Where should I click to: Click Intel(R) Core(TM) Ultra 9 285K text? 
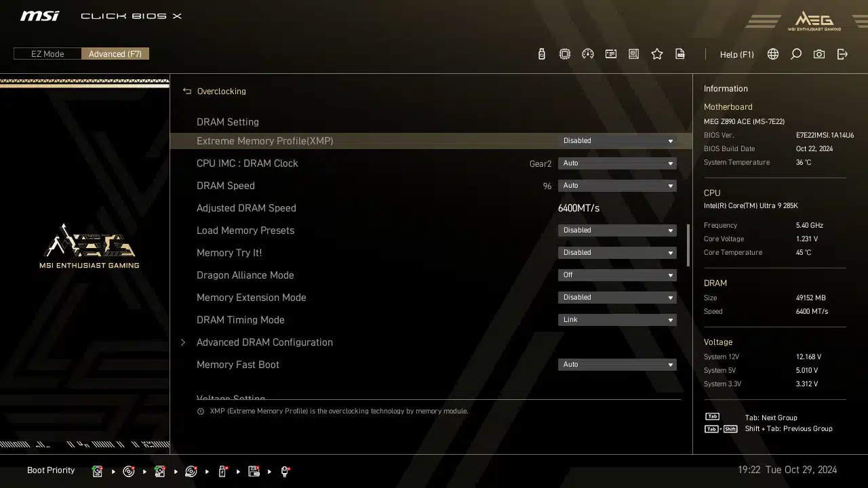point(751,205)
